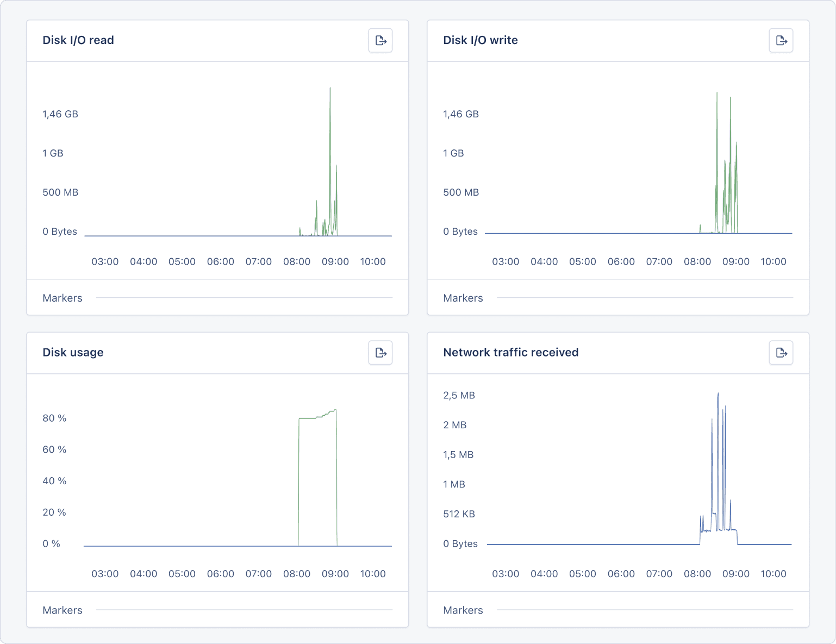
Task: Click the 07:00 tick in Network traffic received
Action: pyautogui.click(x=659, y=574)
